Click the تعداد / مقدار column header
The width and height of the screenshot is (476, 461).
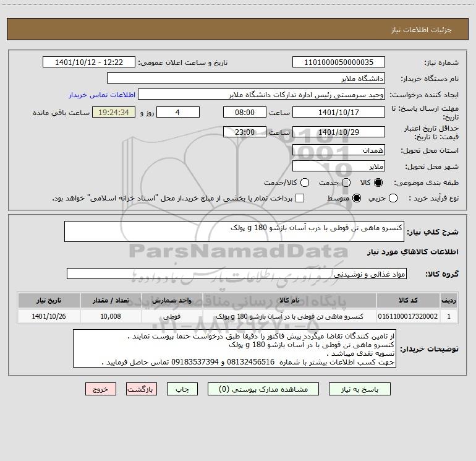click(111, 300)
